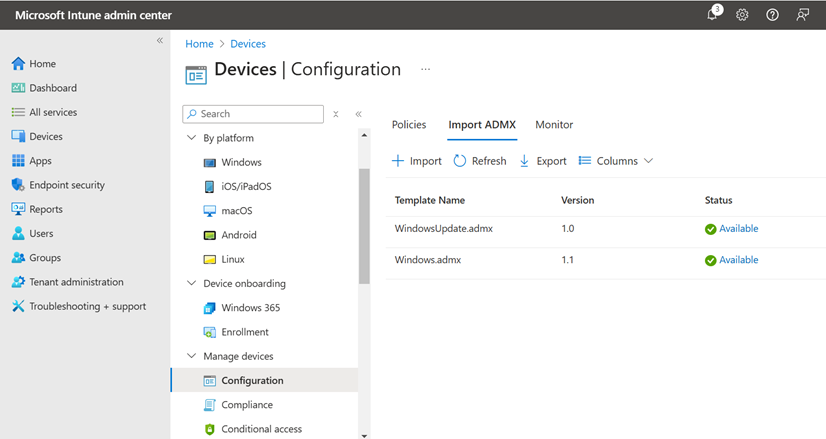The width and height of the screenshot is (826, 439).
Task: Click the Home breadcrumb link
Action: 199,44
